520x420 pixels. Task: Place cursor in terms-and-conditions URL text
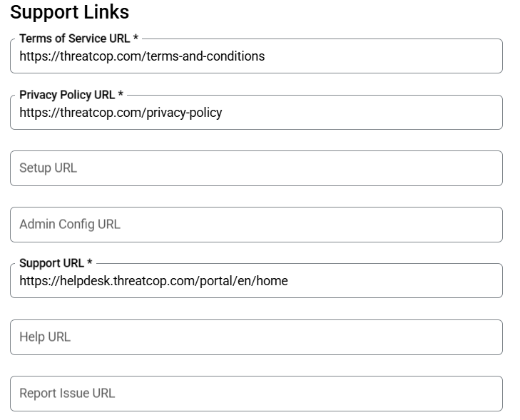click(x=142, y=56)
